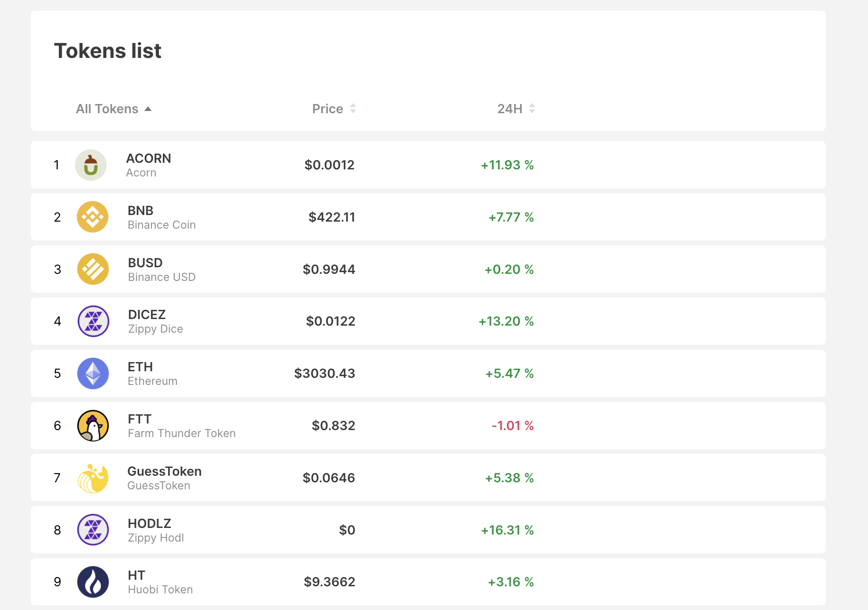Image resolution: width=868 pixels, height=610 pixels.
Task: Click the 24H column header label
Action: pos(509,109)
